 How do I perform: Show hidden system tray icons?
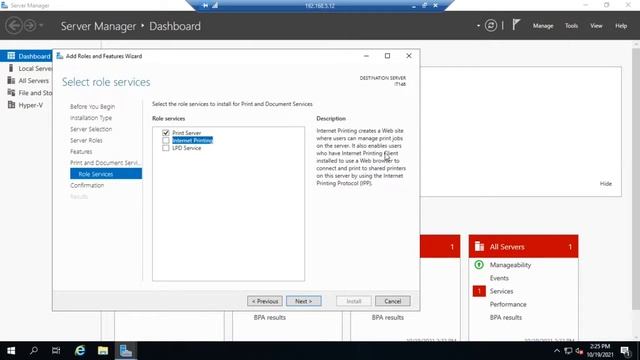(557, 351)
